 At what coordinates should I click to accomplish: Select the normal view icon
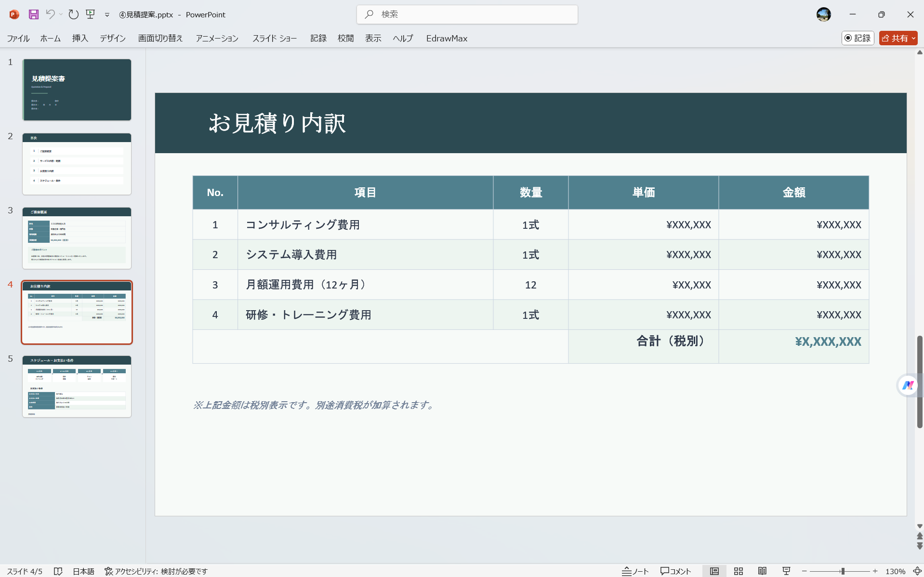click(714, 571)
